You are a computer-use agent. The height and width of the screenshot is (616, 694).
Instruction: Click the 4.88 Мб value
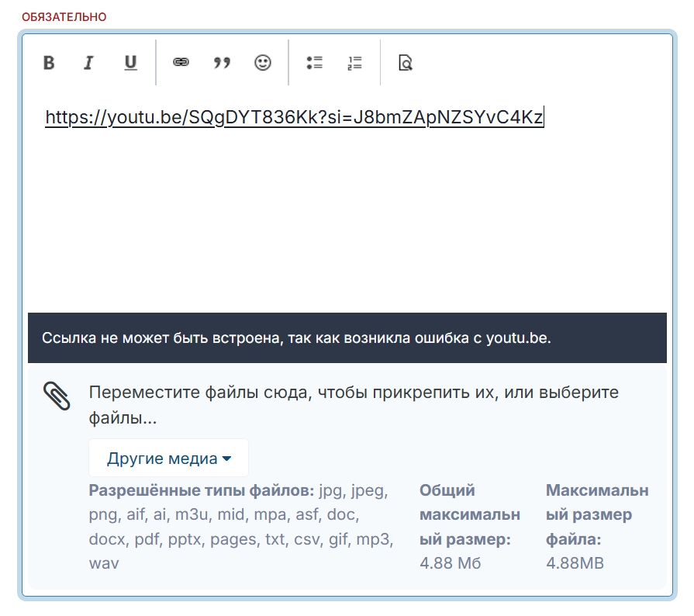coord(450,563)
